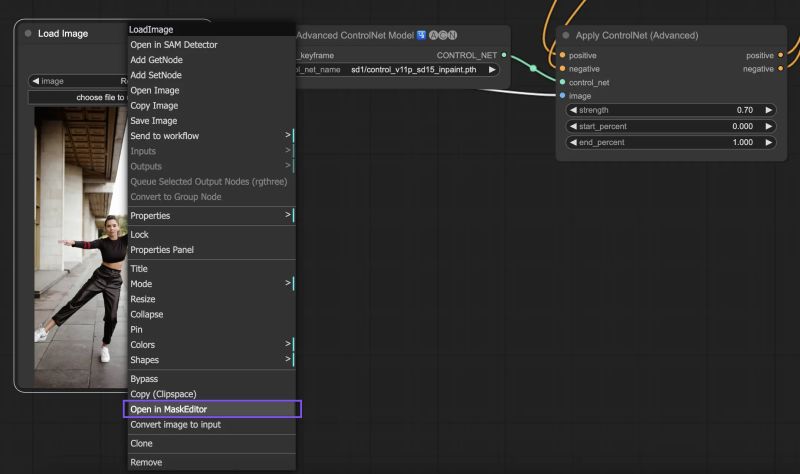Expand the Colors submenu
The width and height of the screenshot is (800, 474).
pyautogui.click(x=211, y=345)
